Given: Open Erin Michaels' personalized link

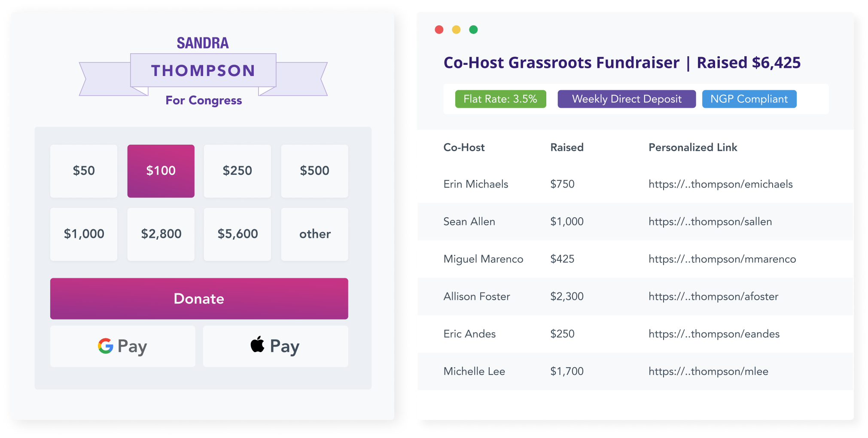Looking at the screenshot, I should [720, 184].
